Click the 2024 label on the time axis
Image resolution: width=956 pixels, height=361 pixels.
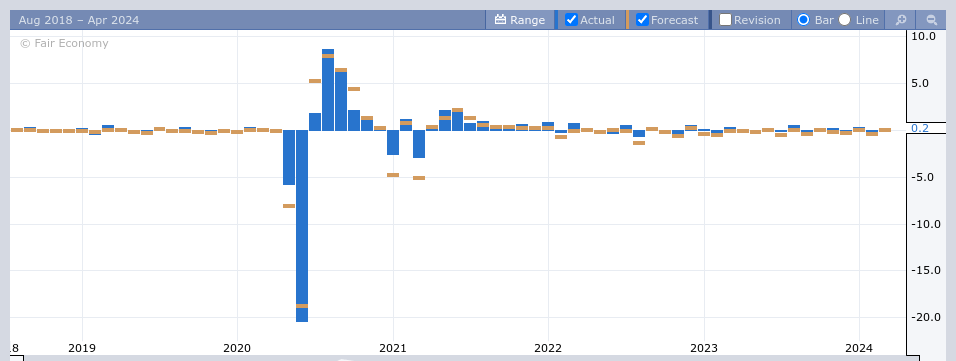(x=858, y=348)
